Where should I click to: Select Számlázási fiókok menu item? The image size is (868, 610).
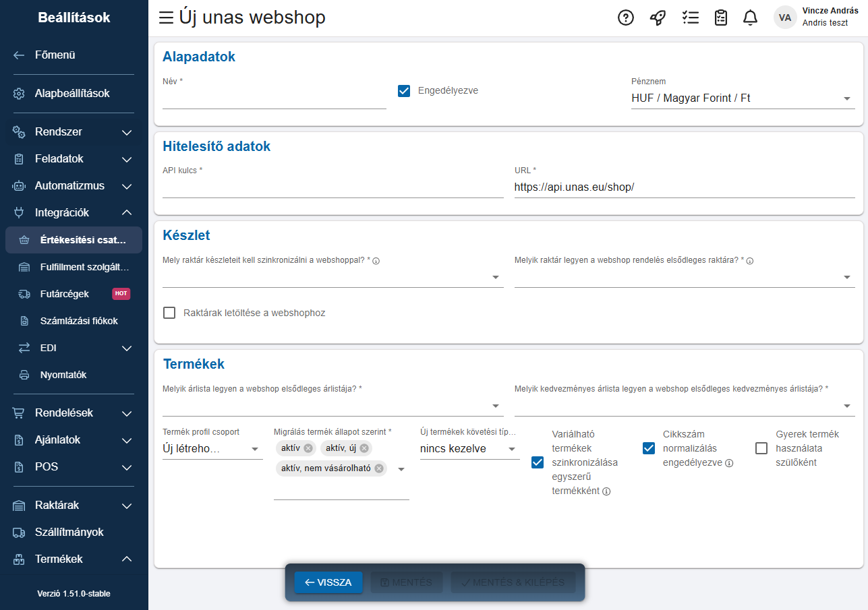pos(78,321)
